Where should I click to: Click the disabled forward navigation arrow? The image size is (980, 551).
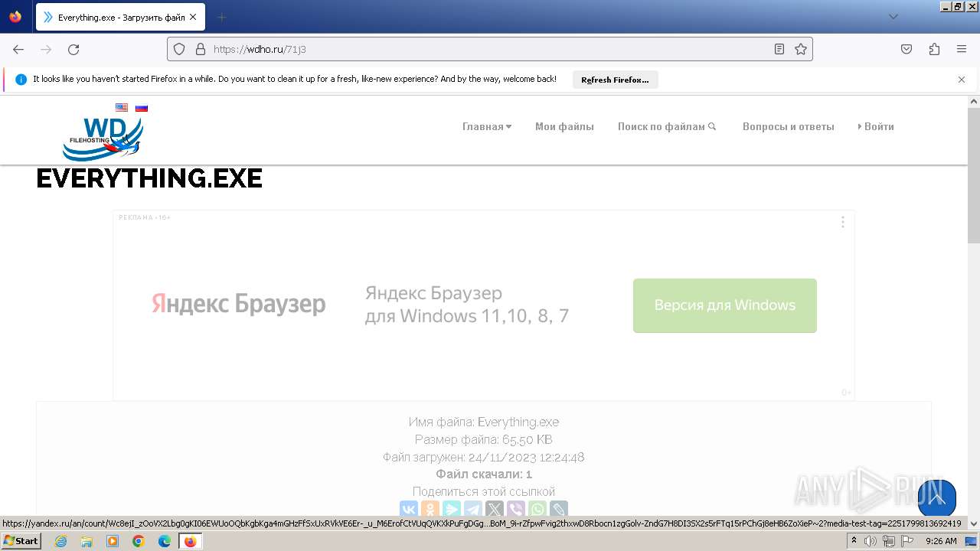[46, 49]
